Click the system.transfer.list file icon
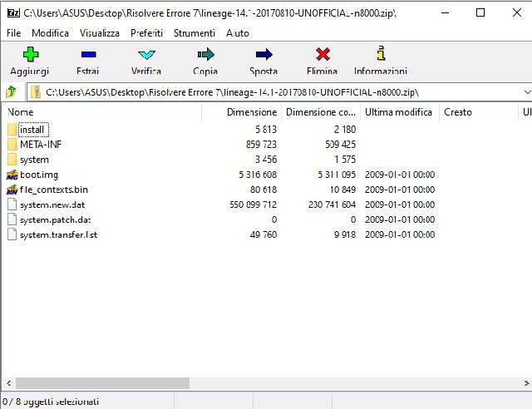The width and height of the screenshot is (532, 409). click(x=12, y=234)
